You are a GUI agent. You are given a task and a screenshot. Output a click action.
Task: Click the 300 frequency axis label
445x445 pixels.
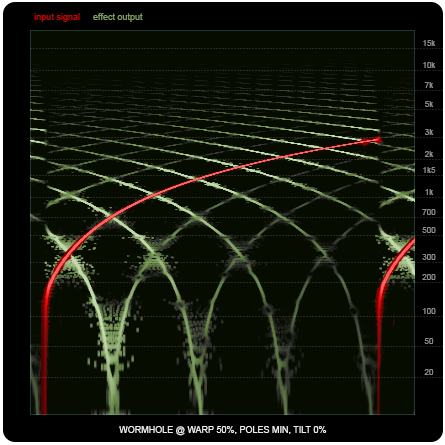pos(429,257)
